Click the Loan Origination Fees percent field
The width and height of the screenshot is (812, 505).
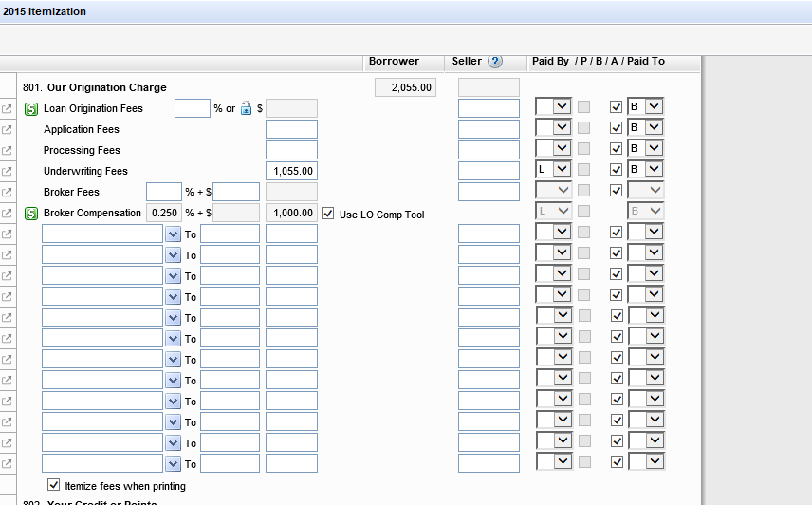coord(192,108)
